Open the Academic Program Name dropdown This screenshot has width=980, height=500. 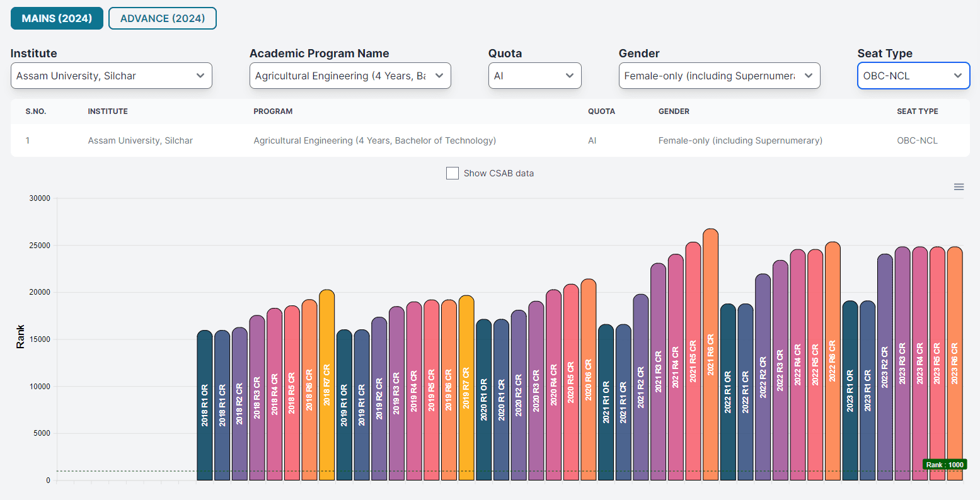[350, 76]
